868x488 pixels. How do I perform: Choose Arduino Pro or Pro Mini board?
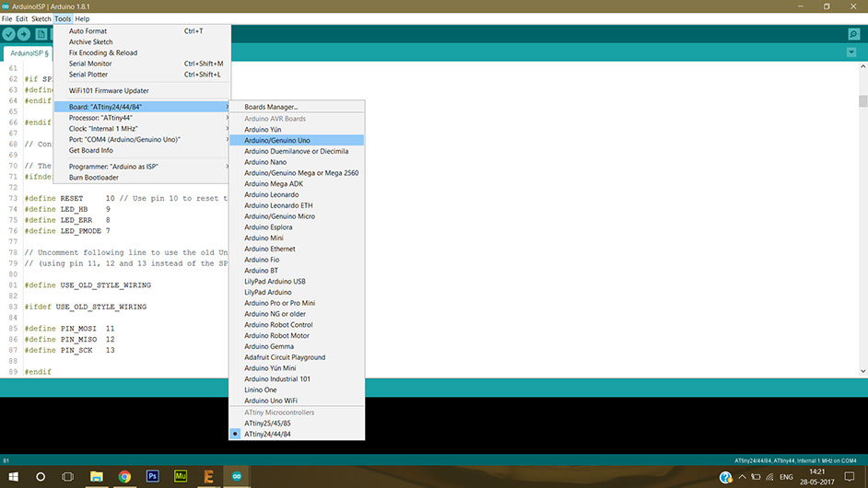pos(297,303)
